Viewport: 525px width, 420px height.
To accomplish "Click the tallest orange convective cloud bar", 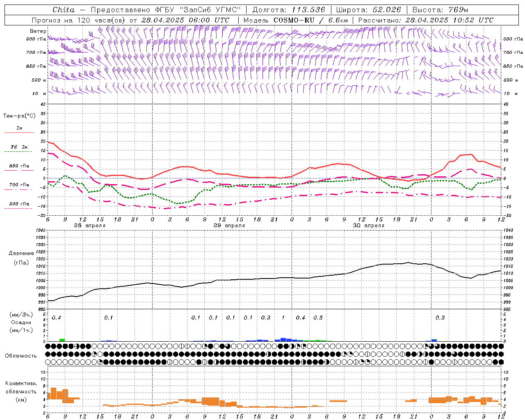I will pyautogui.click(x=53, y=393).
